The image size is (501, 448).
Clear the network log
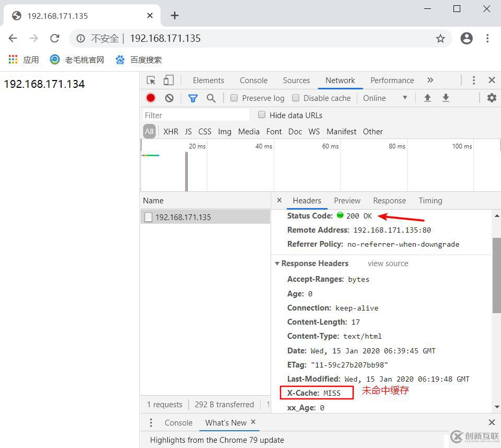pos(169,98)
